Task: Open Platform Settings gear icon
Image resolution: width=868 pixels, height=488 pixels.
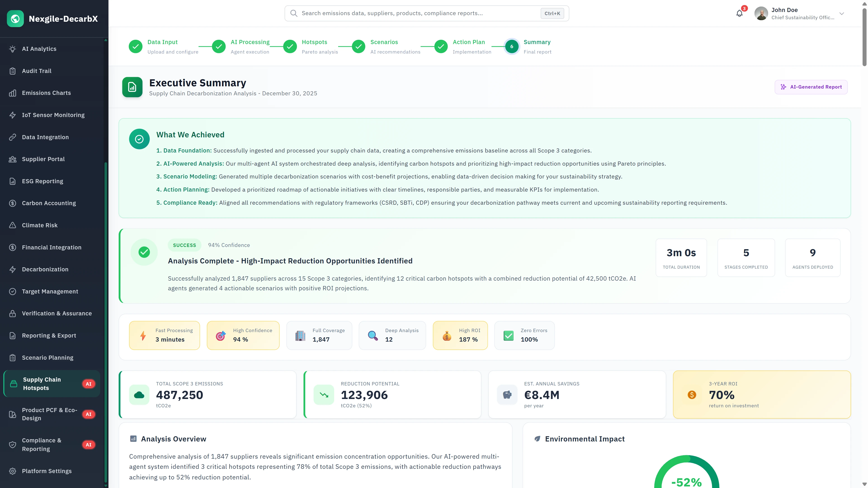Action: (x=12, y=471)
